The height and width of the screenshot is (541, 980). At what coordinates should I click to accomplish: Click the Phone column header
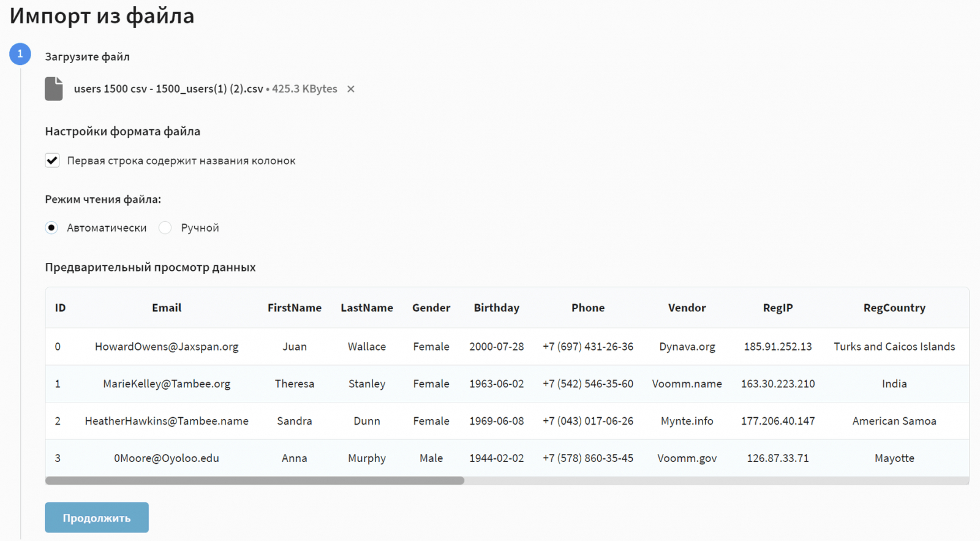588,308
